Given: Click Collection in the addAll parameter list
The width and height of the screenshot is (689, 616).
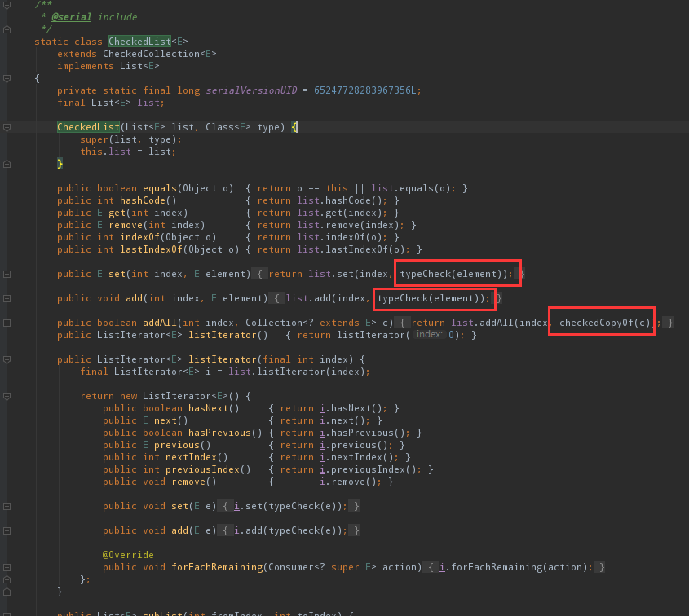Looking at the screenshot, I should pos(274,323).
